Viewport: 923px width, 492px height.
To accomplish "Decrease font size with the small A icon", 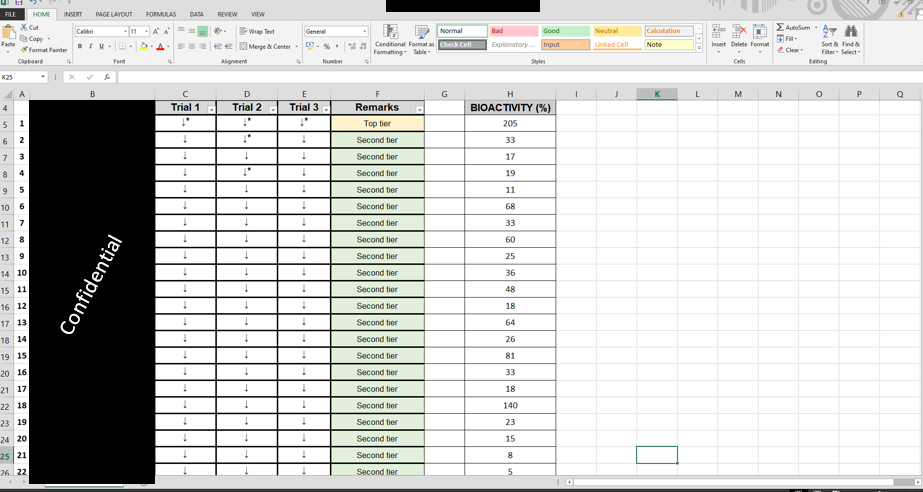I will (167, 31).
